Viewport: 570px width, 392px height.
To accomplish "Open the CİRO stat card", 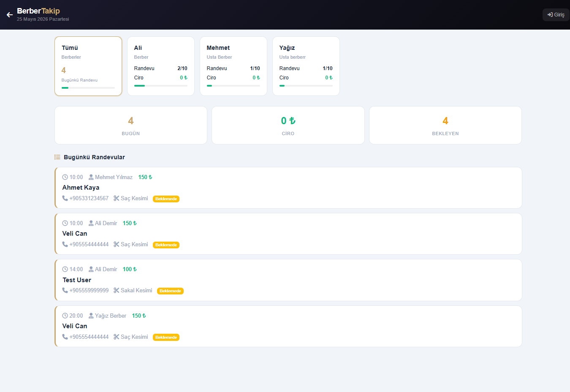I will [x=288, y=125].
